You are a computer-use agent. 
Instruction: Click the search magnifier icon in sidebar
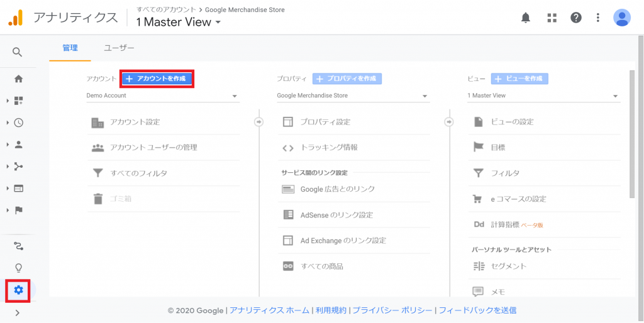coord(17,52)
